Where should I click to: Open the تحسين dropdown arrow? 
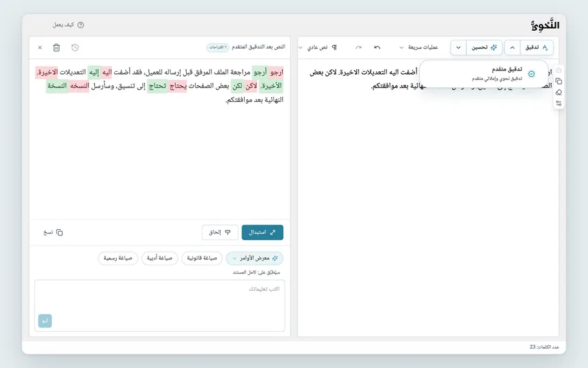tap(458, 47)
